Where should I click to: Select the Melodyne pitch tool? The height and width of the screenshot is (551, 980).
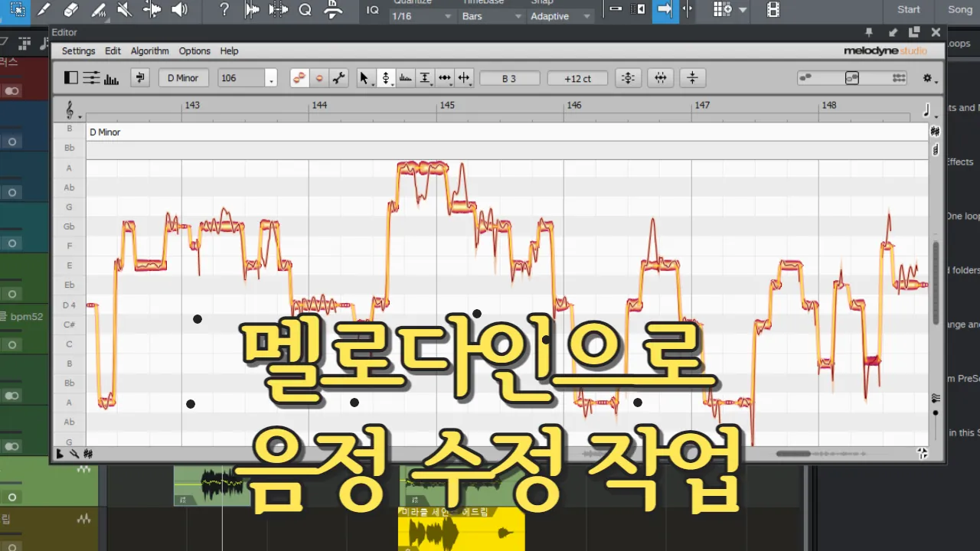point(386,78)
